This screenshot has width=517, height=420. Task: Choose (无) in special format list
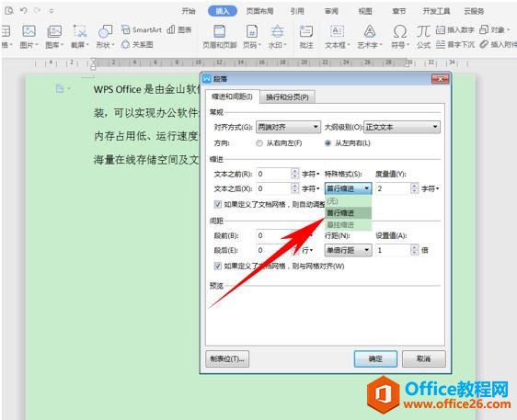[x=348, y=200]
